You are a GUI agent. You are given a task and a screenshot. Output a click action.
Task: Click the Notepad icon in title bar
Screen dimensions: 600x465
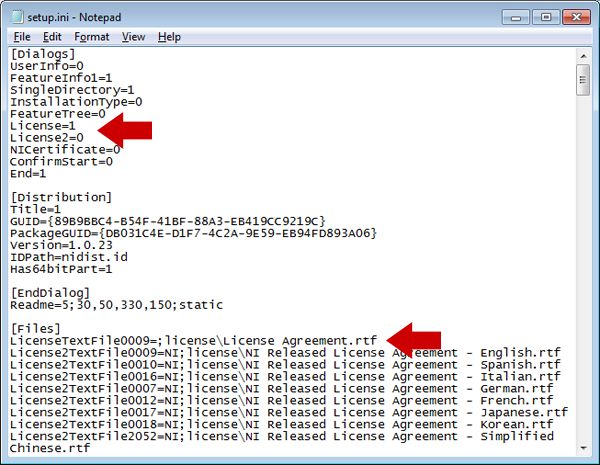click(17, 17)
